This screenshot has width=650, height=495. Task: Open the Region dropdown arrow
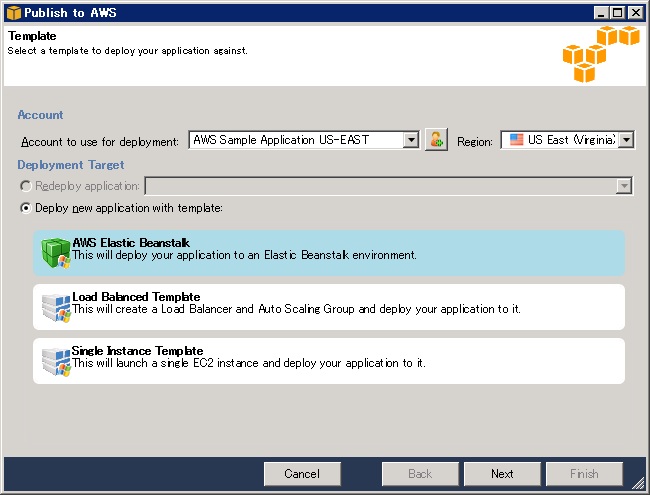[x=626, y=140]
